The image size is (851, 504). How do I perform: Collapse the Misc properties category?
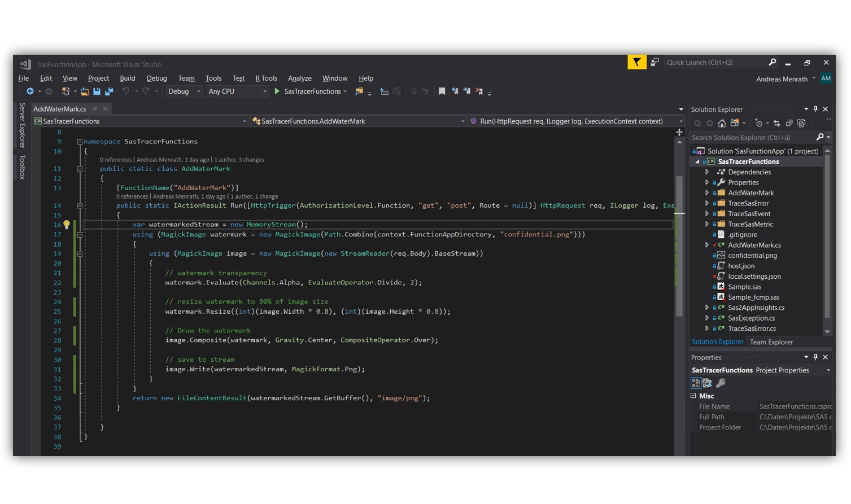(693, 396)
